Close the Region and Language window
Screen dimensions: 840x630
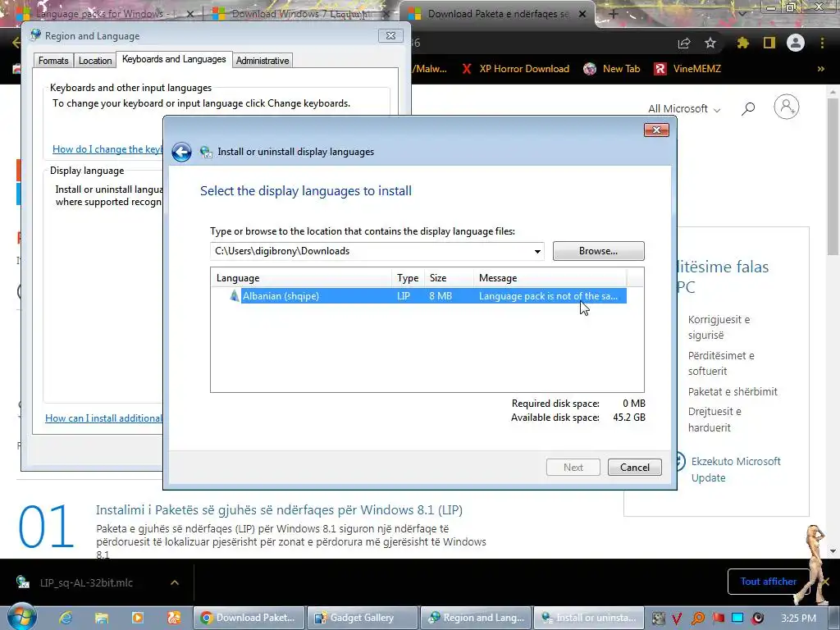[390, 36]
